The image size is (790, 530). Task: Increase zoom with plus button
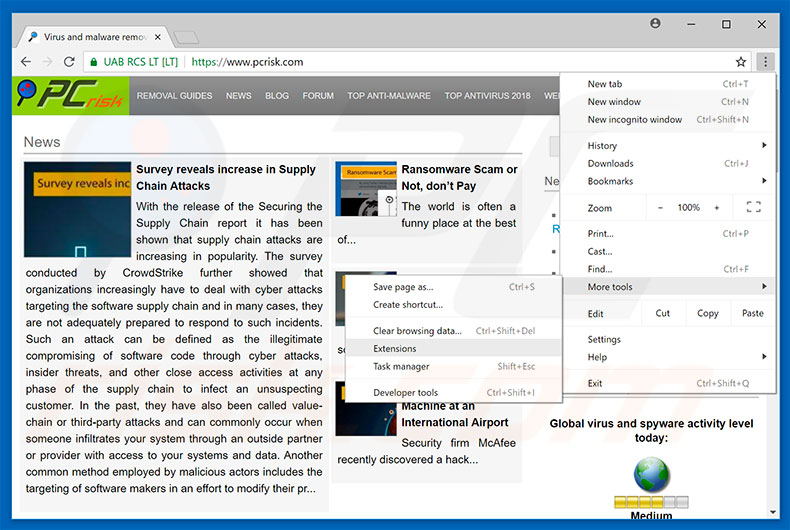point(717,208)
